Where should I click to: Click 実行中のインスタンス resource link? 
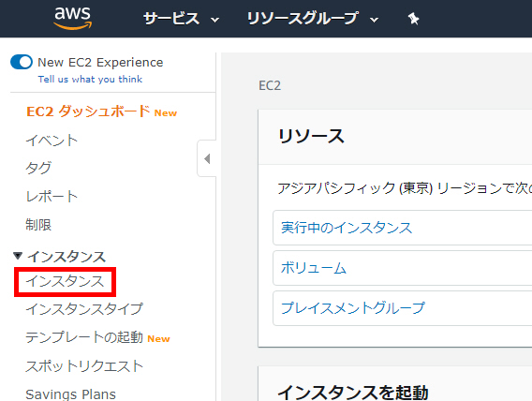(347, 228)
